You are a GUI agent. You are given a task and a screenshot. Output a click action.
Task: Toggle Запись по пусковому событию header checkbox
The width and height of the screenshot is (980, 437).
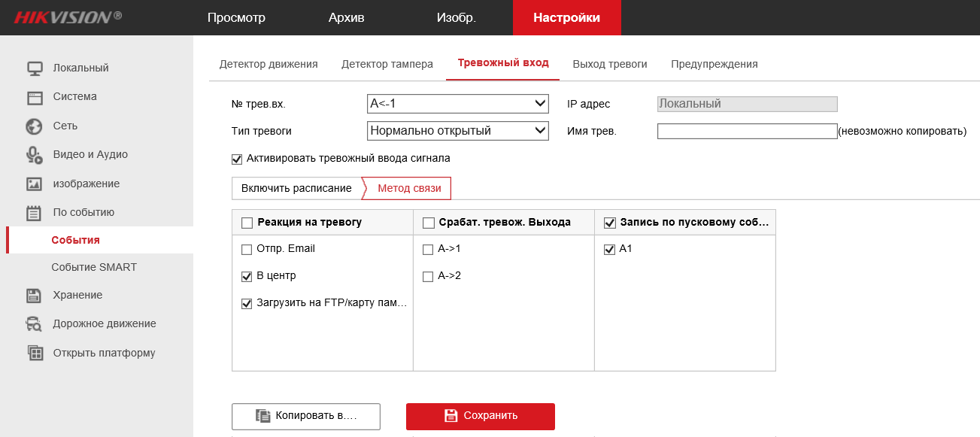pyautogui.click(x=609, y=223)
